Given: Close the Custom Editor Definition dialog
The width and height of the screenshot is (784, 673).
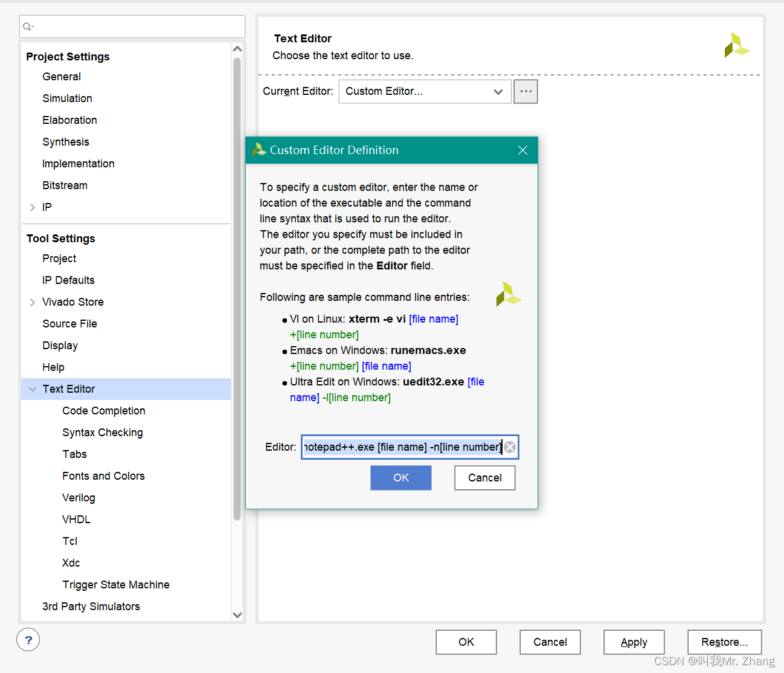Looking at the screenshot, I should (522, 150).
